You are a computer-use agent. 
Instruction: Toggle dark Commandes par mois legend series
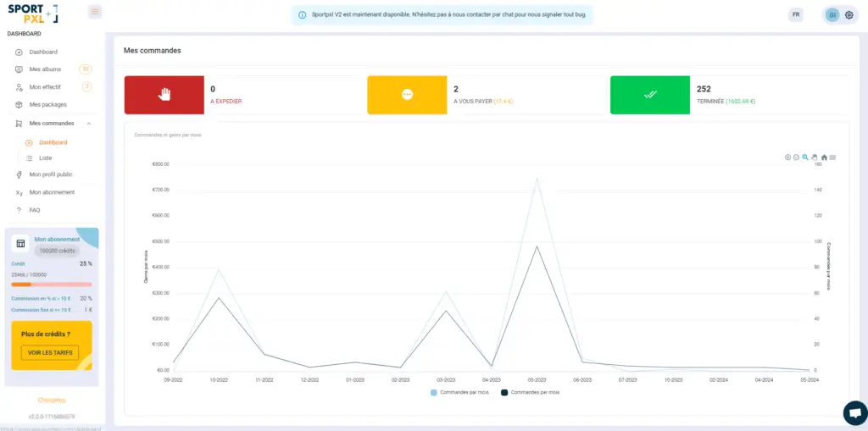pos(530,393)
